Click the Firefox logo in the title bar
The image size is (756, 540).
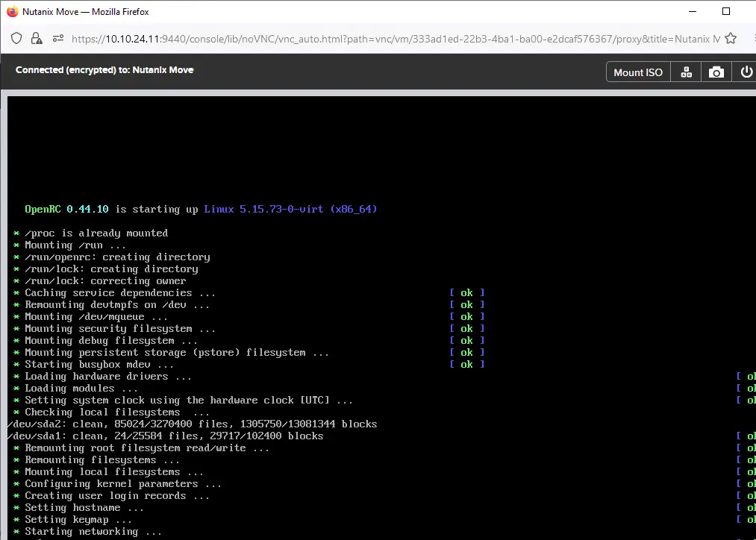(x=13, y=12)
